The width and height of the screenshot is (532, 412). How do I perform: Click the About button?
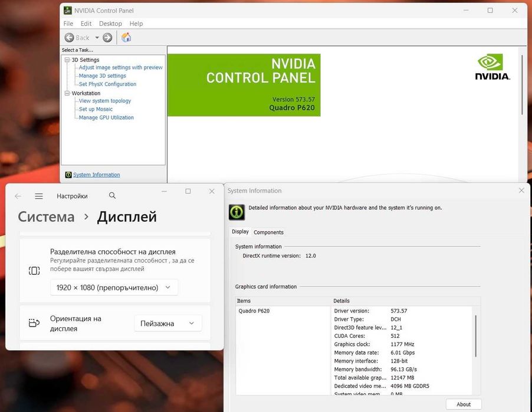point(464,404)
